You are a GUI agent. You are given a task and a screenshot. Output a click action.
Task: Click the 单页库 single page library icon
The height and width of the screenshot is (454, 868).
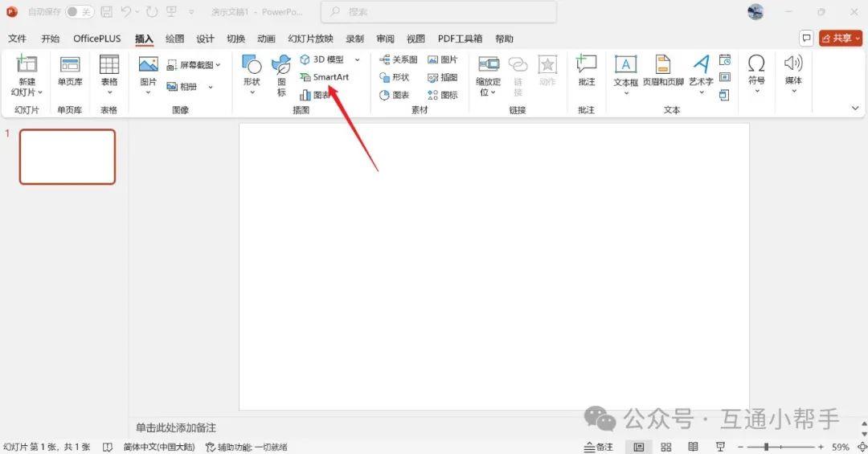(x=70, y=69)
